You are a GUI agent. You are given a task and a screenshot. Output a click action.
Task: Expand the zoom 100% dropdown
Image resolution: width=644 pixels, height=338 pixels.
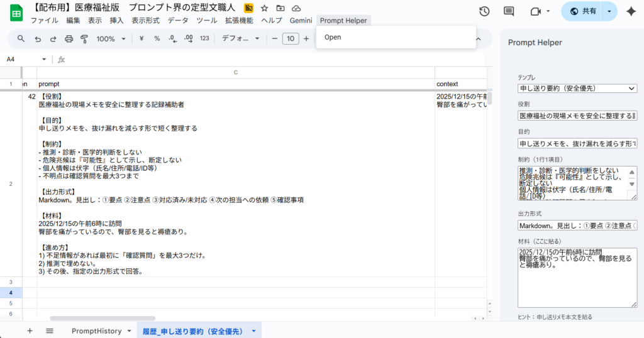[111, 39]
